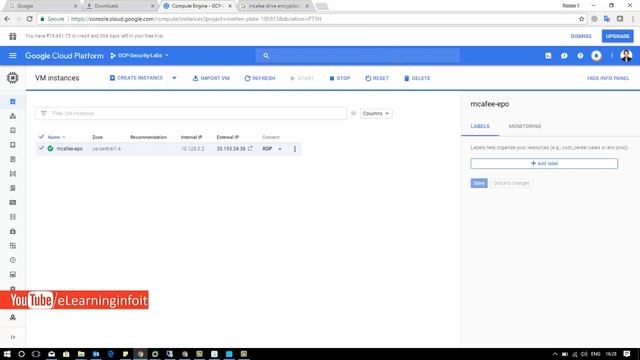Screen dimensions: 640x360
Task: Switch to mcafee drive encryption tab
Action: coord(275,6)
